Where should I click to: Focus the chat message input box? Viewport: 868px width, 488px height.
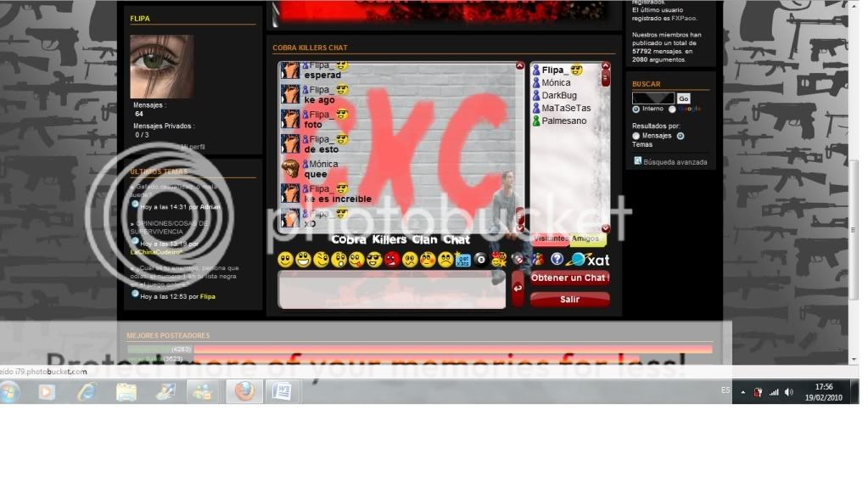click(x=392, y=289)
